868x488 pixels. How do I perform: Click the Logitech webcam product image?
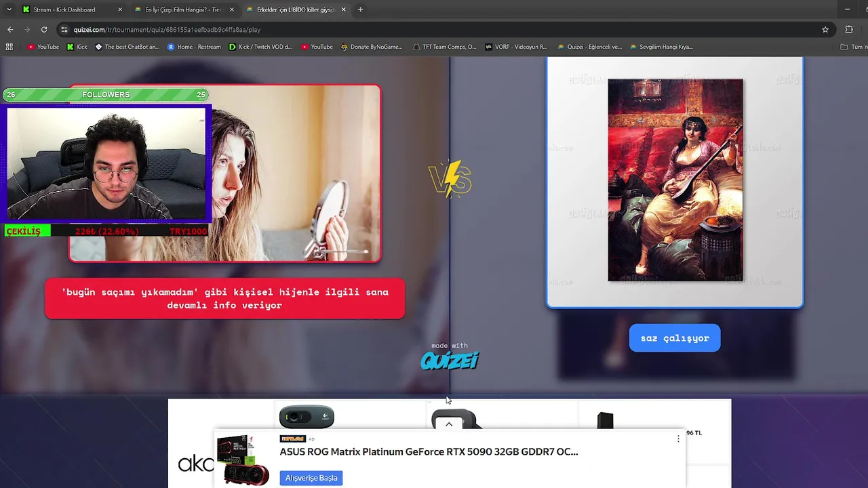tap(307, 417)
